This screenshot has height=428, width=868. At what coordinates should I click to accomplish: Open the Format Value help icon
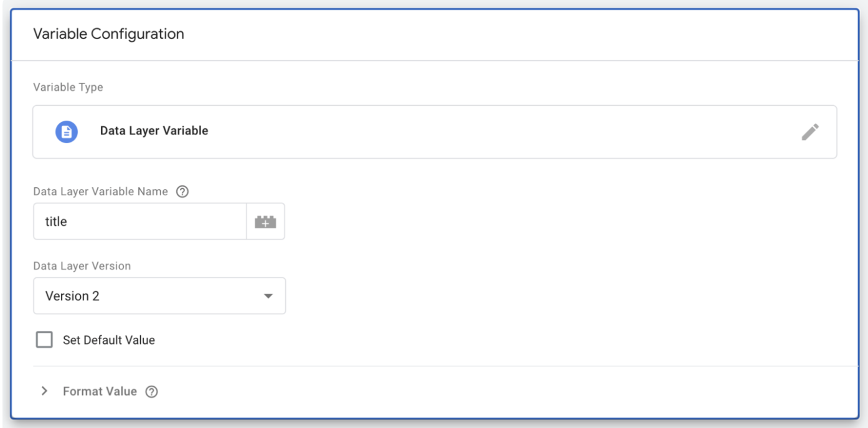click(151, 392)
